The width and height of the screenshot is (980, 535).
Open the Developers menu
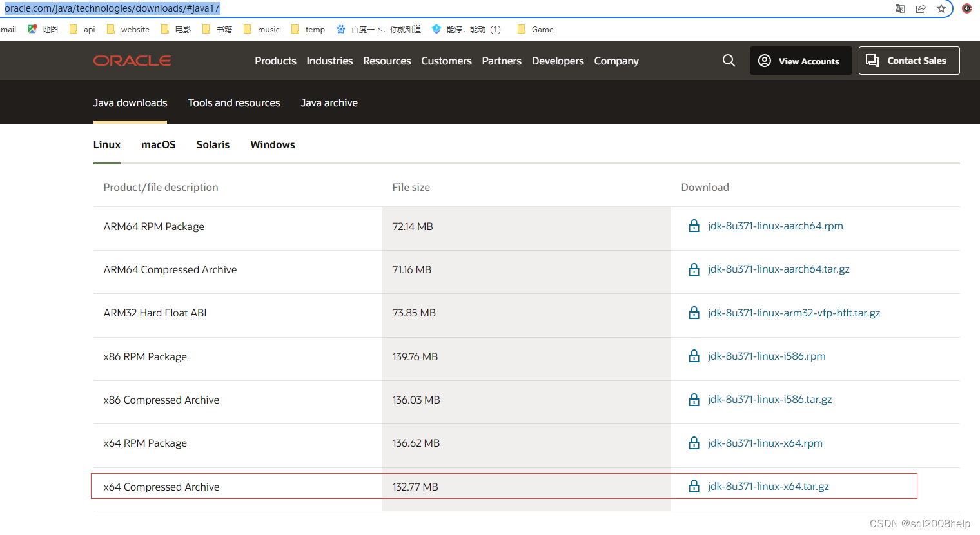pyautogui.click(x=558, y=61)
